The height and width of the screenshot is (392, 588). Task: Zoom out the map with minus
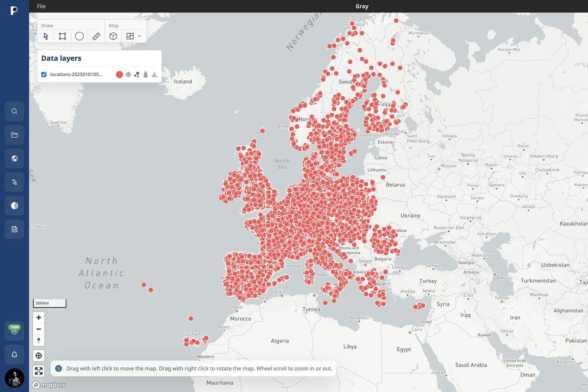pos(39,329)
